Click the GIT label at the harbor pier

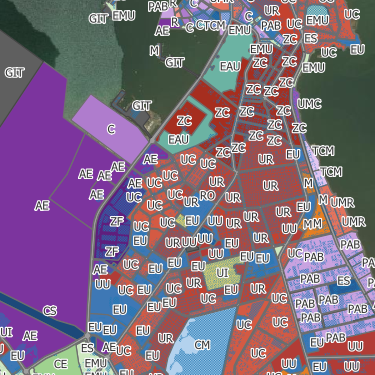142,106
